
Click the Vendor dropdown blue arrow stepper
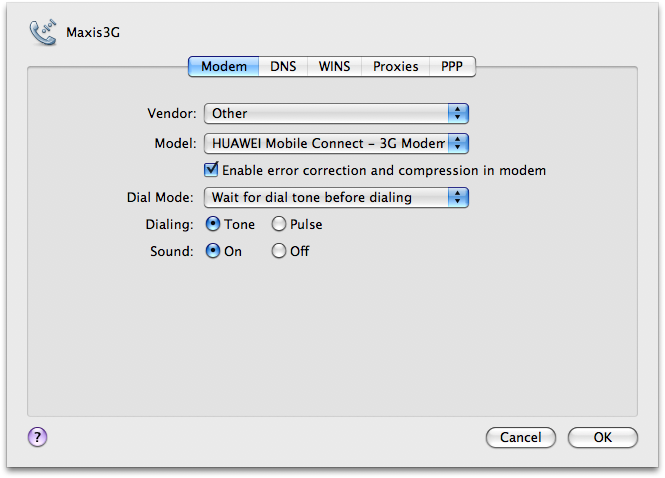coord(458,114)
